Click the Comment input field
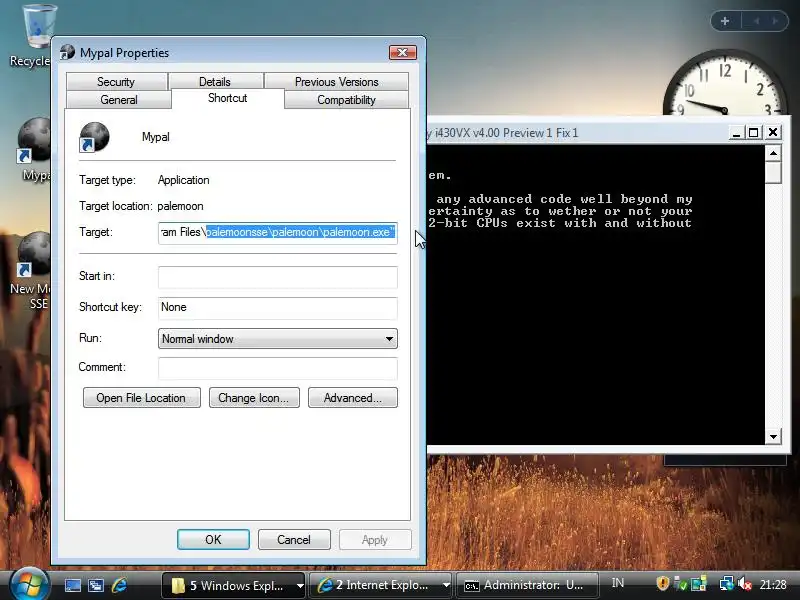The width and height of the screenshot is (800, 600). click(x=278, y=368)
